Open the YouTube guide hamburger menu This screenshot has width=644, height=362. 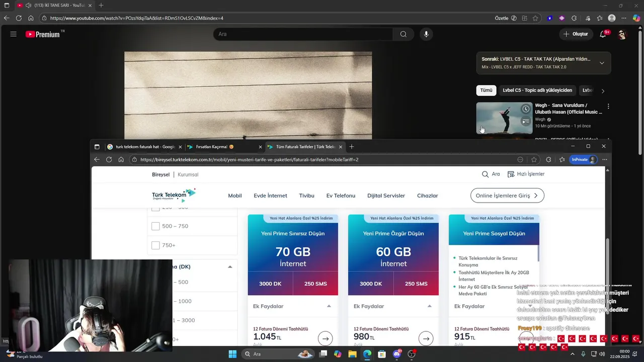click(14, 34)
